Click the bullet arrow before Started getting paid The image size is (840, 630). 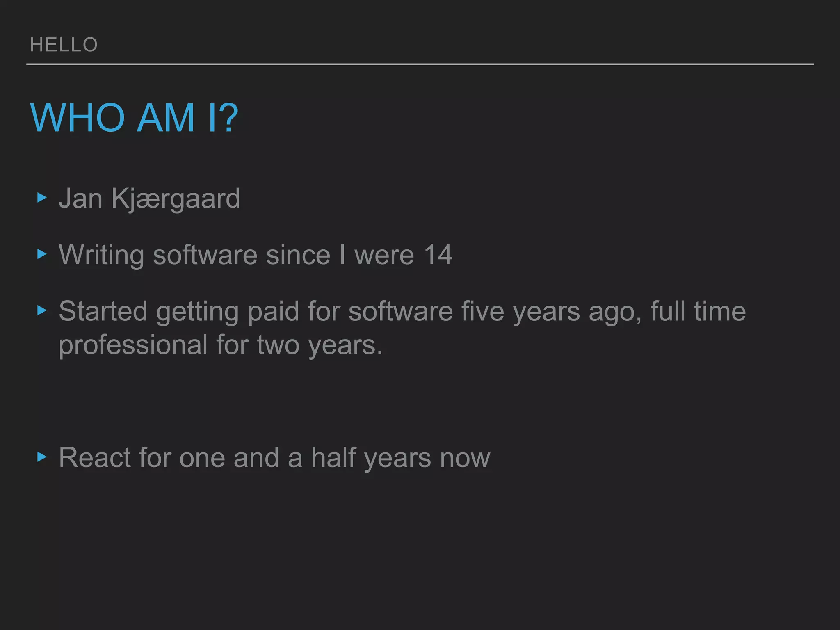[x=42, y=310]
